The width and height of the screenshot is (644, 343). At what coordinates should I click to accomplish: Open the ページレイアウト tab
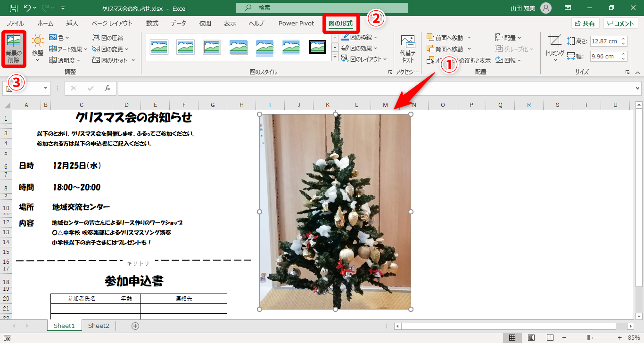point(112,23)
